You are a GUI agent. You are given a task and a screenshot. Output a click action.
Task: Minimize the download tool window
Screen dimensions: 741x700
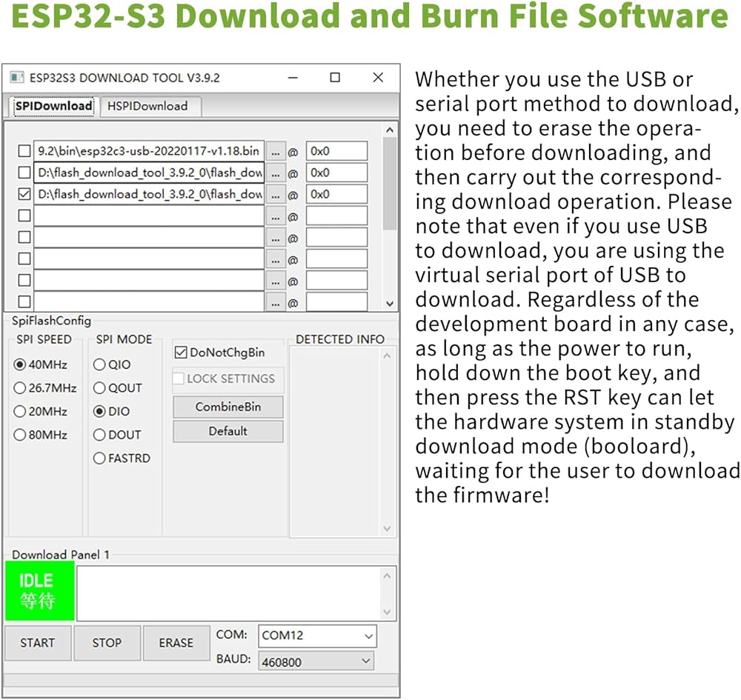[x=293, y=78]
